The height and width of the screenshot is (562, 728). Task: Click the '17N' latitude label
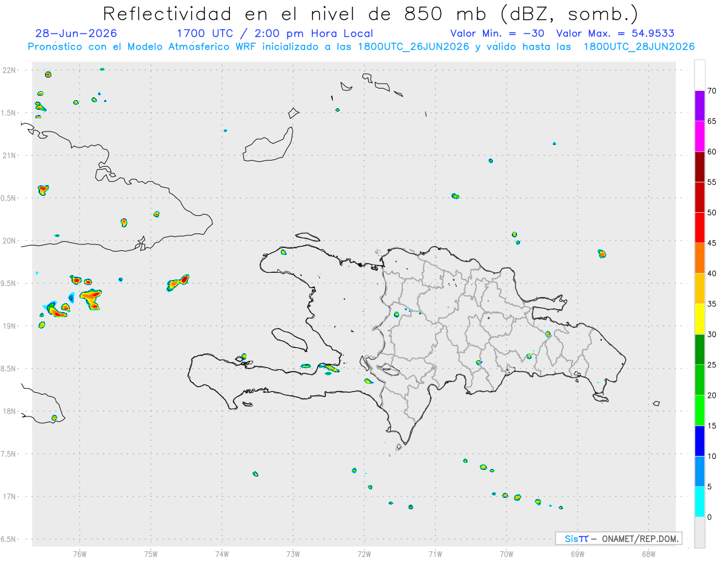click(x=10, y=497)
